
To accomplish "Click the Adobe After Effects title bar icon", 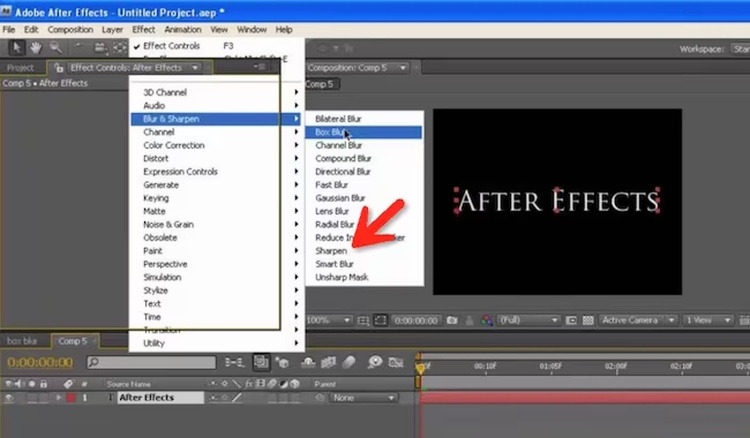I will (8, 10).
